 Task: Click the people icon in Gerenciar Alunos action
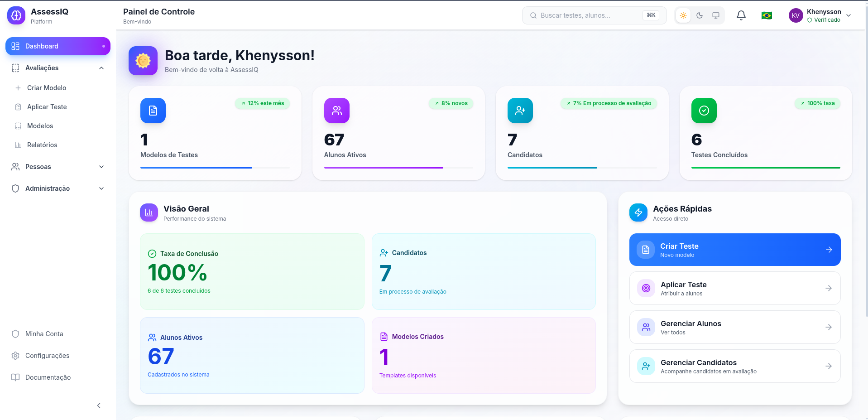pos(646,327)
